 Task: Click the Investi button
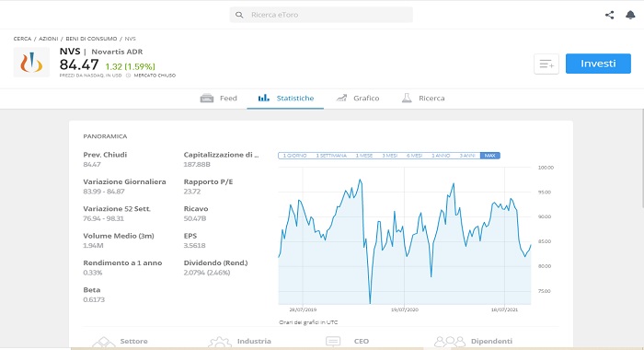(x=598, y=64)
